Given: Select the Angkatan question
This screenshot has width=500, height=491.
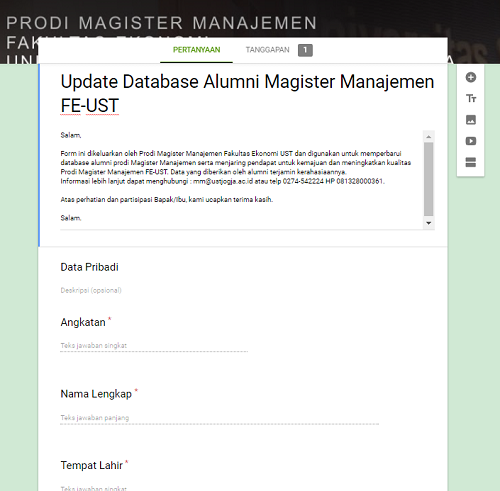Looking at the screenshot, I should [x=83, y=322].
